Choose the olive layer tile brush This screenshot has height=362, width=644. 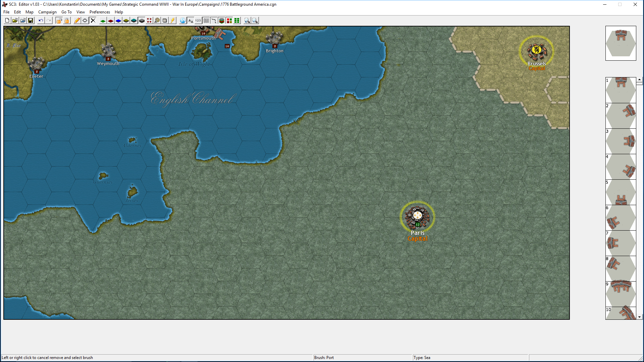(x=126, y=20)
